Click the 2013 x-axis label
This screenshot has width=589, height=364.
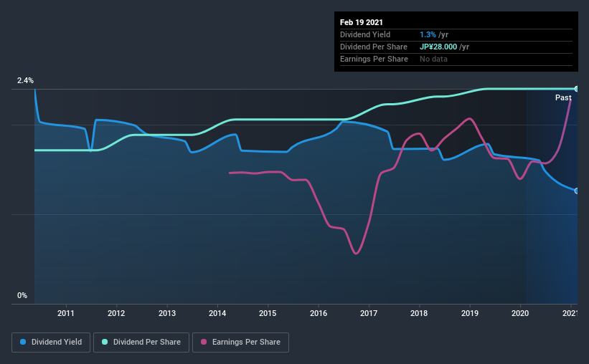click(166, 313)
